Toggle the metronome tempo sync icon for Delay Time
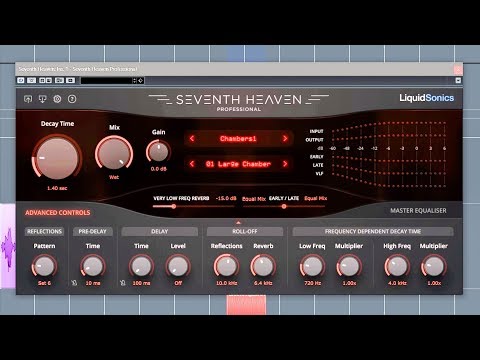This screenshot has height=360, width=480. tap(123, 283)
